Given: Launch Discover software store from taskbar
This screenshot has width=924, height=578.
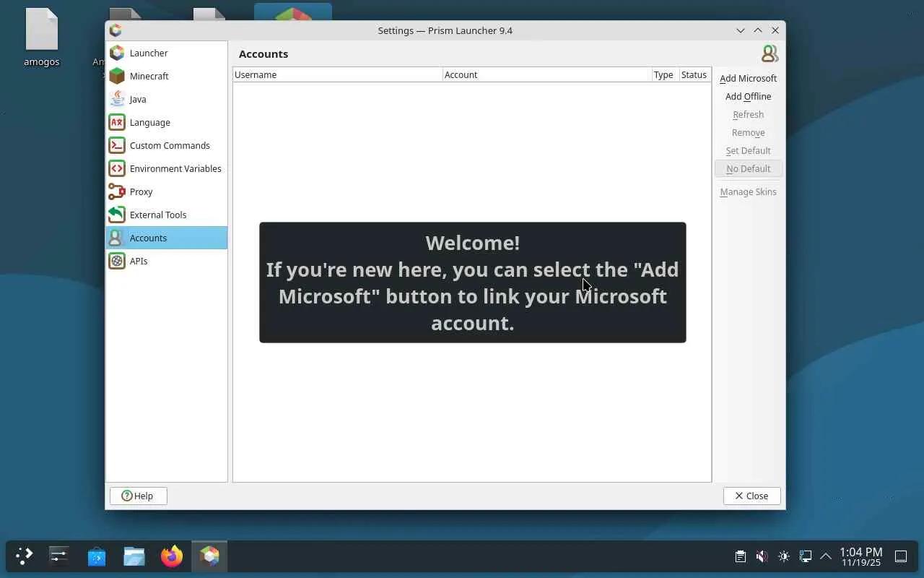Looking at the screenshot, I should click(97, 556).
